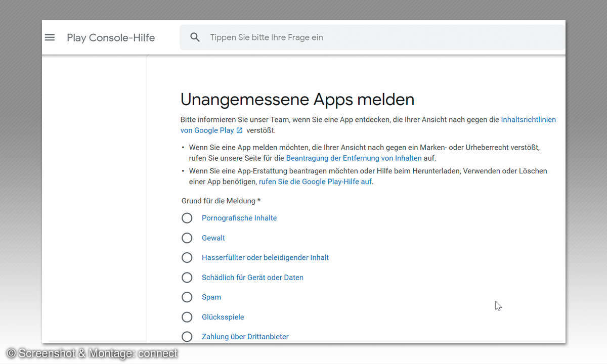Click the Play Console-Hilfe title
Screen dimensions: 607x364
point(111,38)
